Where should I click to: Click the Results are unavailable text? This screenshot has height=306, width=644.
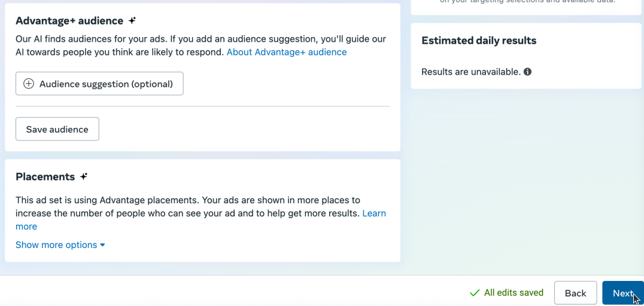point(471,72)
